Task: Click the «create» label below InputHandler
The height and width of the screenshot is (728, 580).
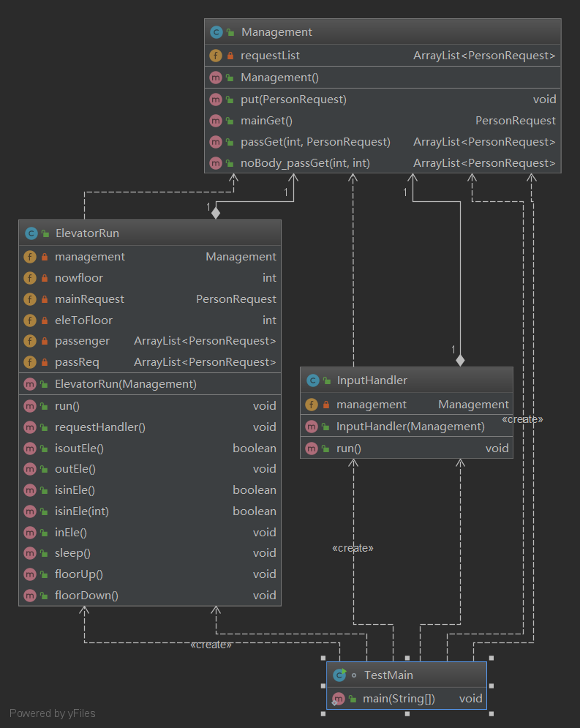Action: pos(353,548)
